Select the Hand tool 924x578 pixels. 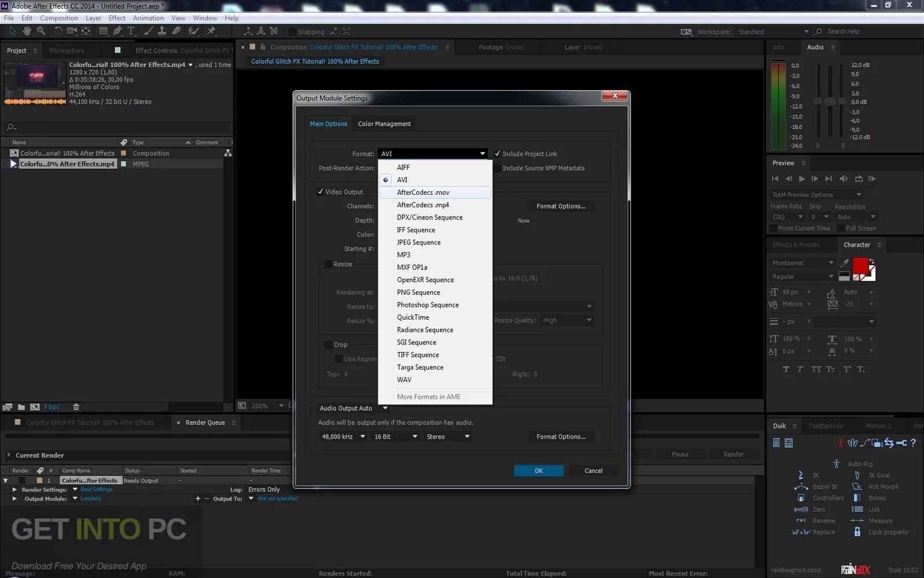(27, 31)
